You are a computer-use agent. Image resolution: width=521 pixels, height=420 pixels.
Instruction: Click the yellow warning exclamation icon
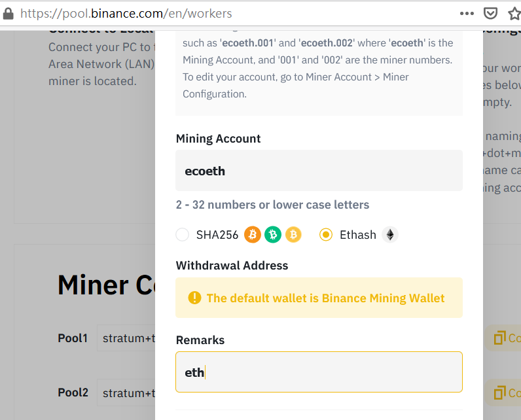point(194,298)
